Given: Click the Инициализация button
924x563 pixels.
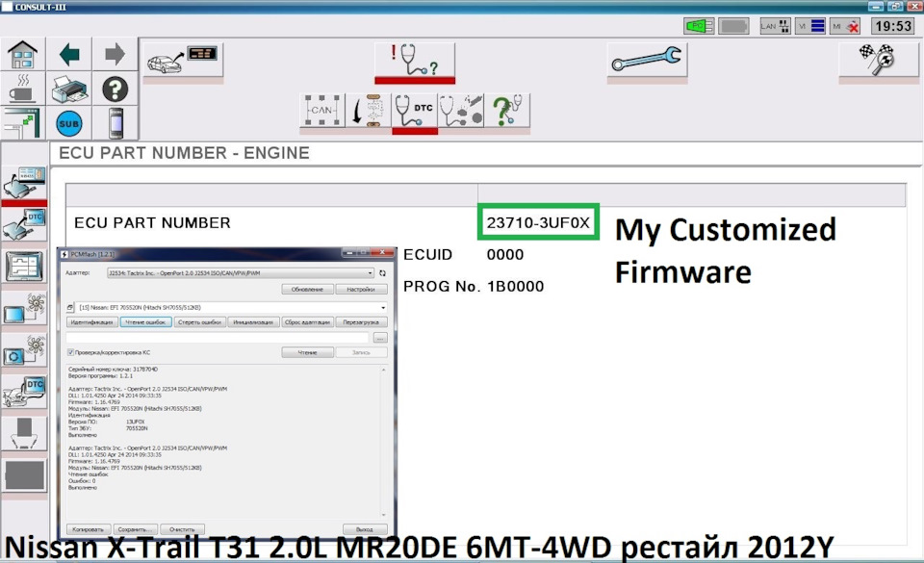Looking at the screenshot, I should 253,322.
